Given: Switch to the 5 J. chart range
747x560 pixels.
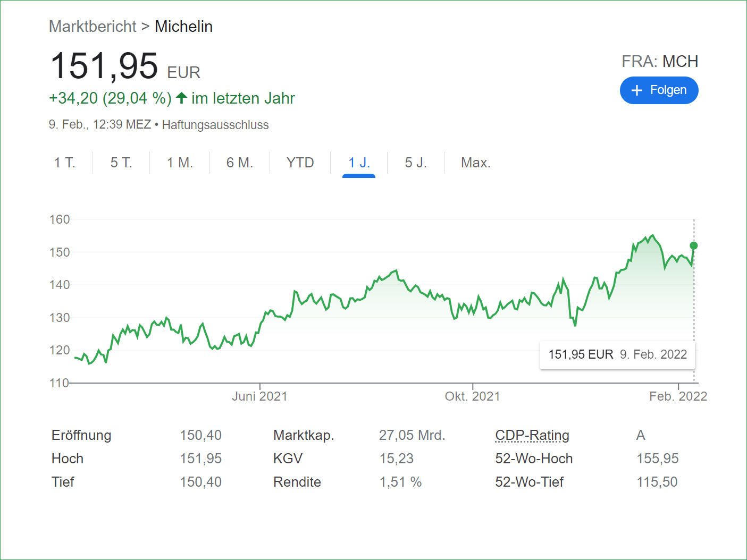Looking at the screenshot, I should tap(416, 163).
